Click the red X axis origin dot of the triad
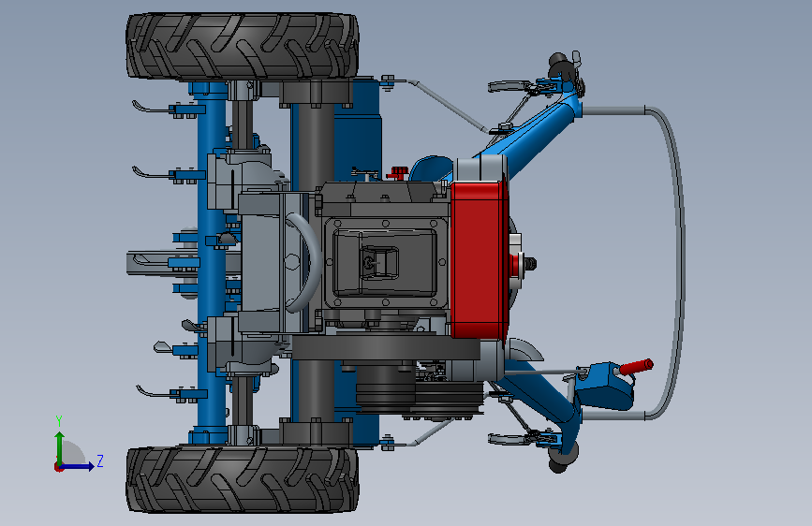This screenshot has width=812, height=526. (58, 467)
